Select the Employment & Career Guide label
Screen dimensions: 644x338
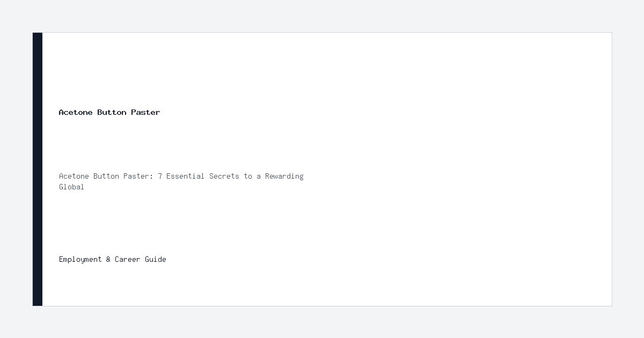click(113, 259)
